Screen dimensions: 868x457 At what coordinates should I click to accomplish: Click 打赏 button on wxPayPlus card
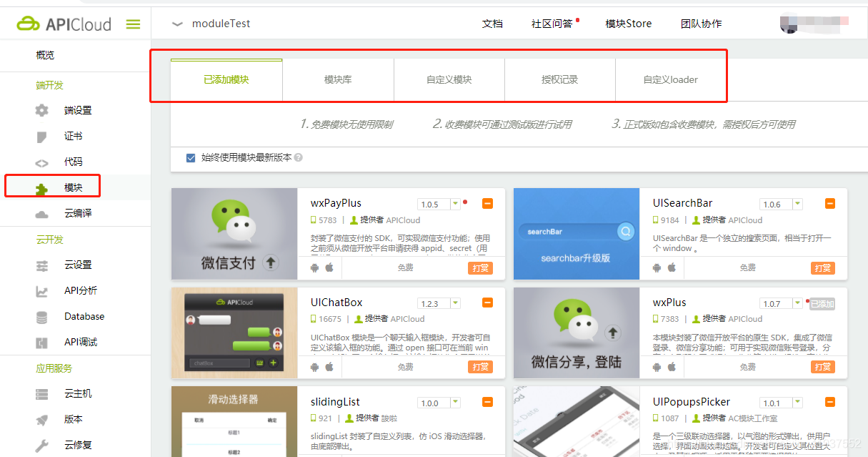tap(481, 268)
